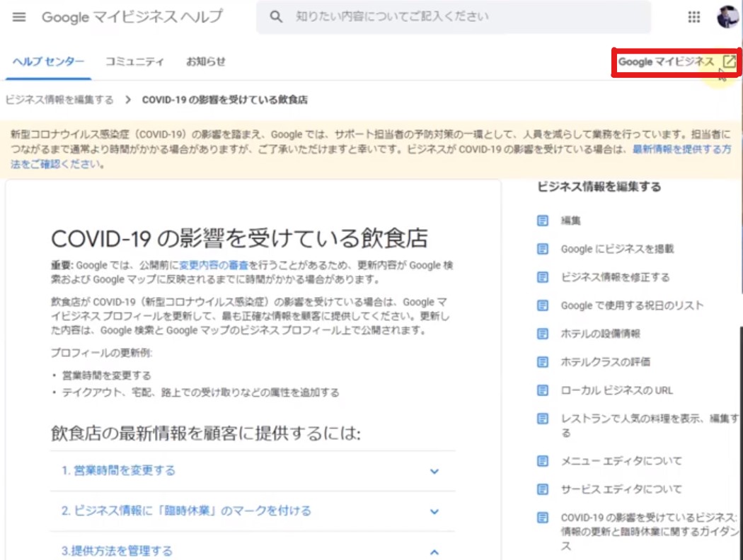Click the article icon beside ローカル ビジネスの URL
Screen dimensions: 743x560
point(543,390)
